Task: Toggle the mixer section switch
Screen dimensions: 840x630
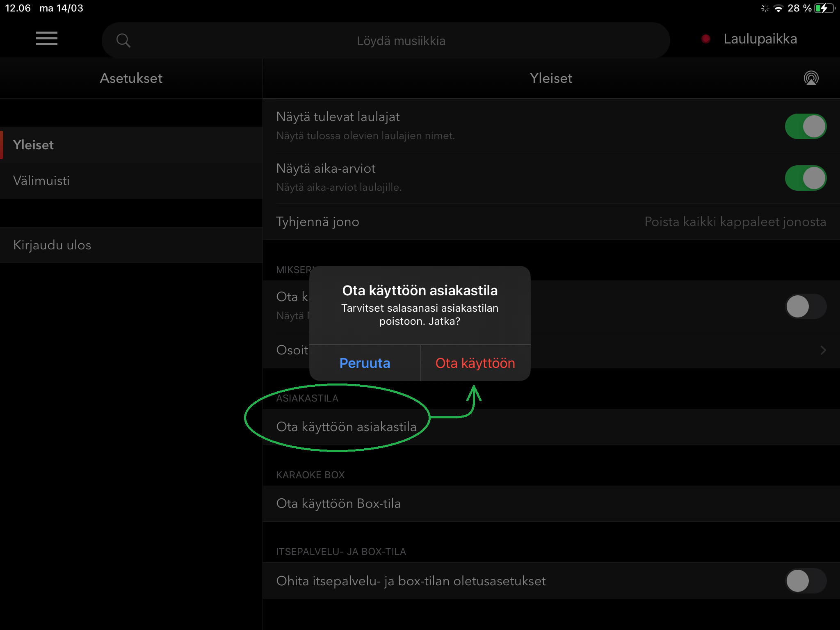Action: [x=806, y=306]
